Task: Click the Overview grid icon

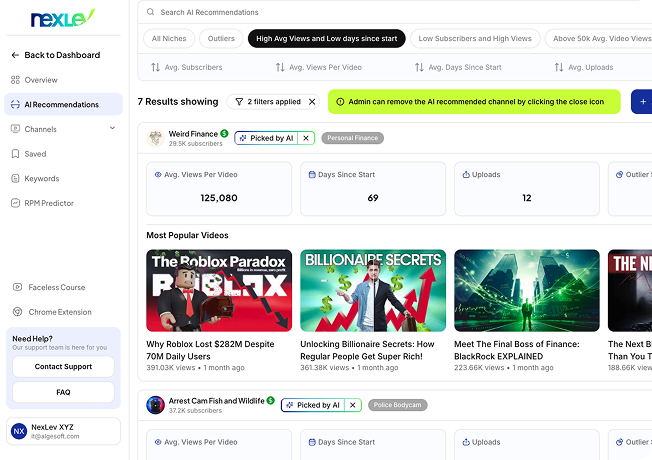Action: pos(15,80)
